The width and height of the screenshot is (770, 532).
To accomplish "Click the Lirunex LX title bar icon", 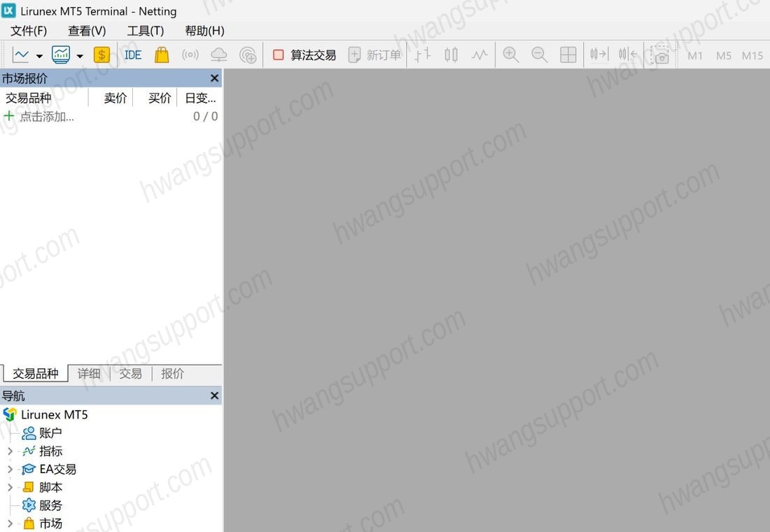I will coord(9,10).
